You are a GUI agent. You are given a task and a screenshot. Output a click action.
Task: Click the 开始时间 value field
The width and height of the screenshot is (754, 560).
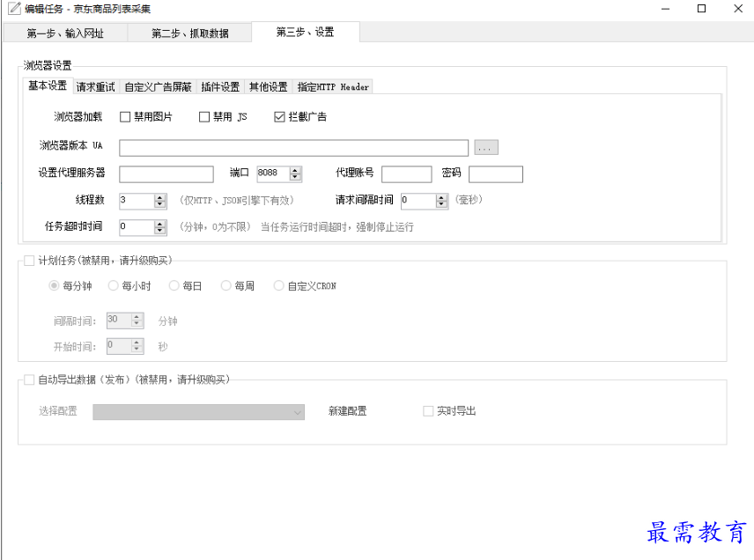[119, 346]
